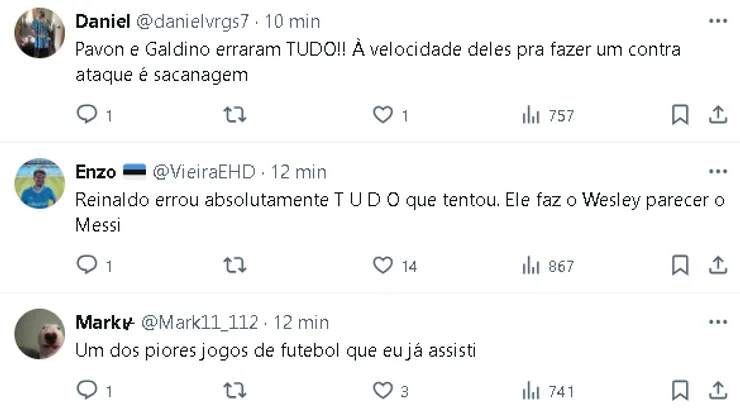The height and width of the screenshot is (416, 740).
Task: Open more options for Mark's tweet
Action: click(x=717, y=322)
